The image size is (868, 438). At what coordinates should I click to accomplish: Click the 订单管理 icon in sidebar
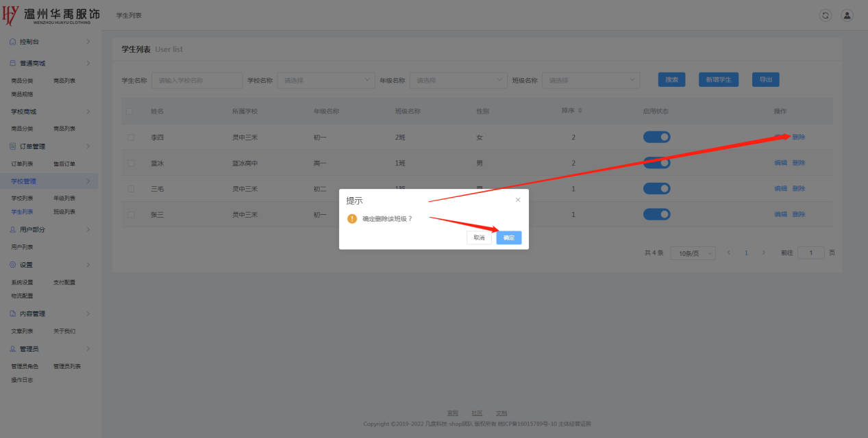[12, 146]
